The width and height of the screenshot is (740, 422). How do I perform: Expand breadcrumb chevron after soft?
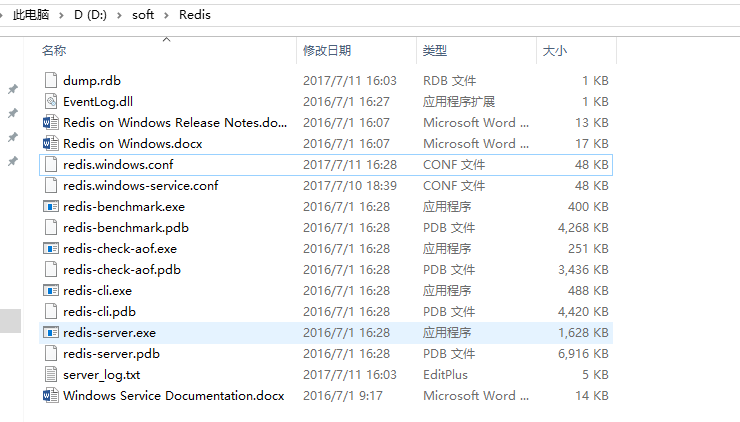click(166, 16)
